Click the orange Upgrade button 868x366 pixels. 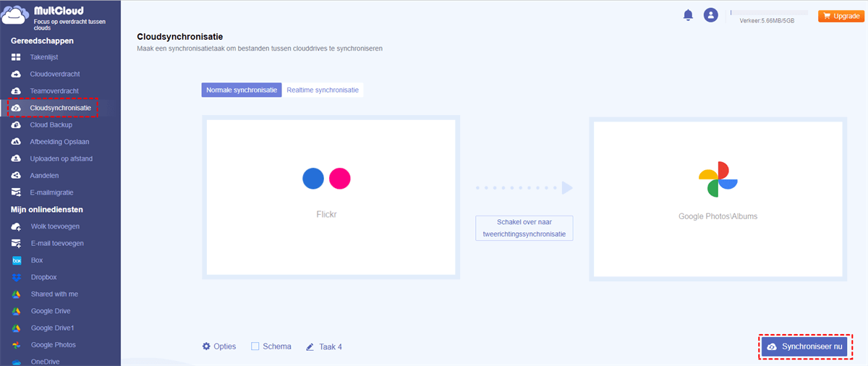click(x=841, y=16)
